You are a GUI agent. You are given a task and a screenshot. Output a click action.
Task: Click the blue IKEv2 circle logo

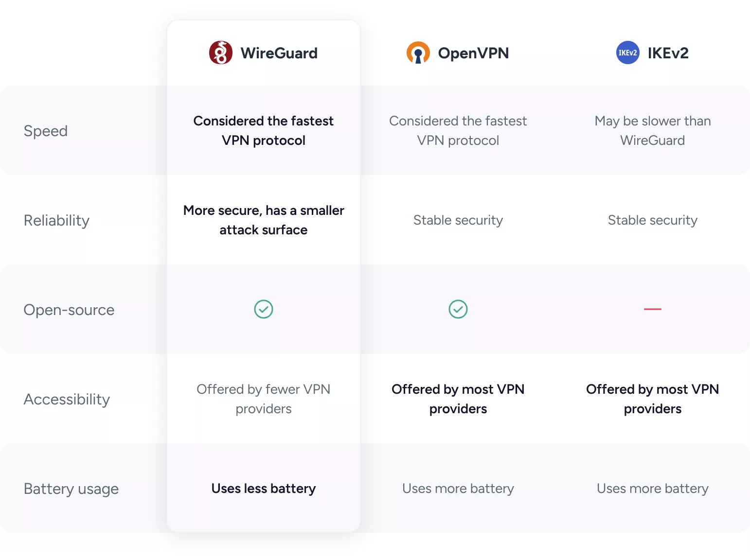[627, 52]
